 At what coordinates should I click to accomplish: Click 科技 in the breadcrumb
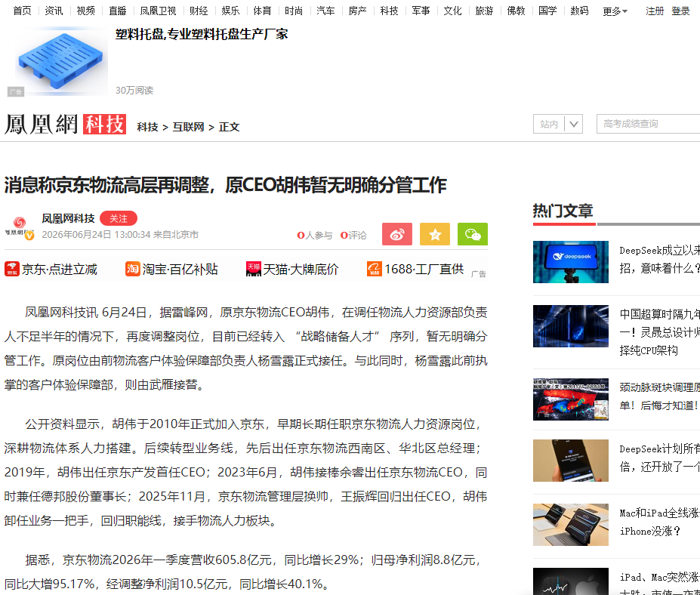tap(147, 127)
